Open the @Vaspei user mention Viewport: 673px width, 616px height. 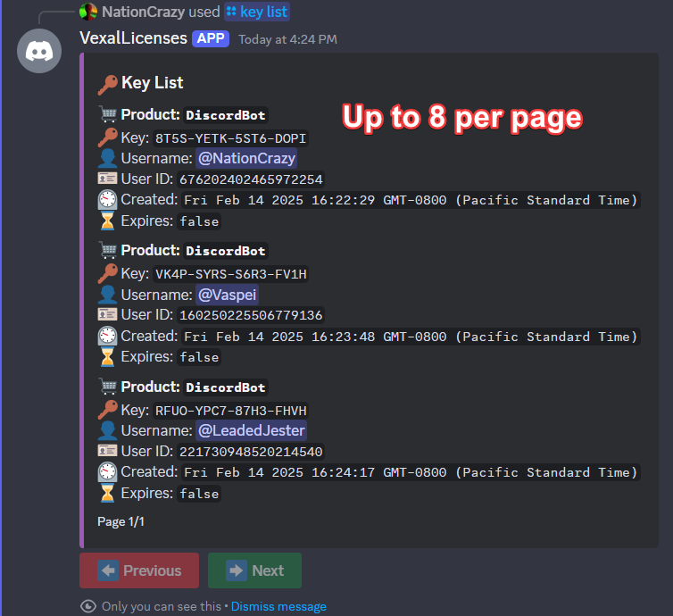click(228, 295)
